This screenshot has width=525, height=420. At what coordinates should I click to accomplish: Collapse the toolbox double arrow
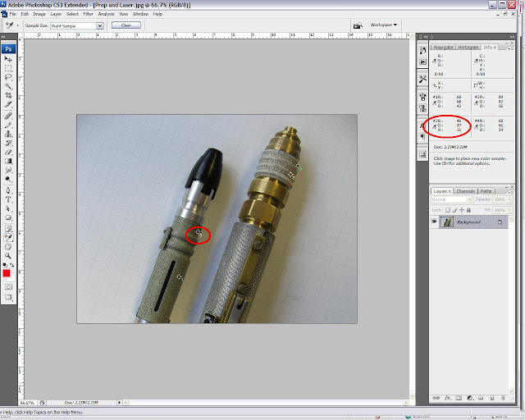(x=3, y=37)
